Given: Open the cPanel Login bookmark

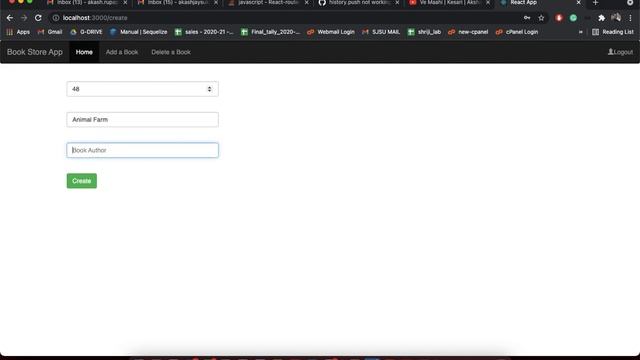Looking at the screenshot, I should point(517,32).
